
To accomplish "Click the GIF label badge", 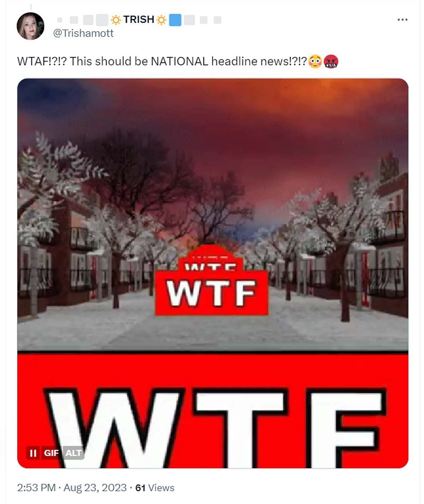I will (x=51, y=453).
